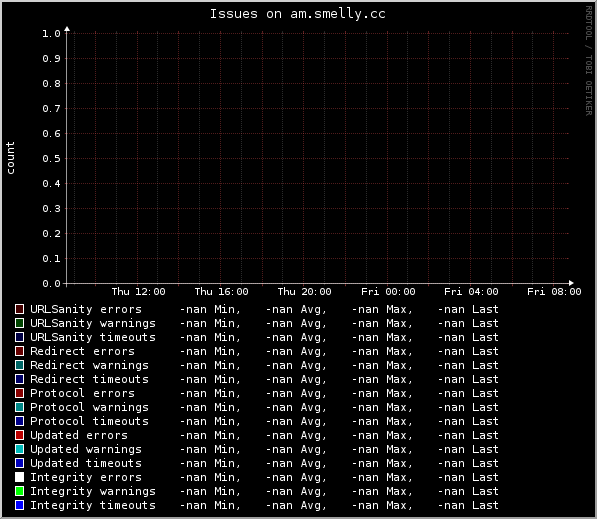This screenshot has width=597, height=519.
Task: Click the Integrity errors white swatch
Action: pyautogui.click(x=19, y=477)
